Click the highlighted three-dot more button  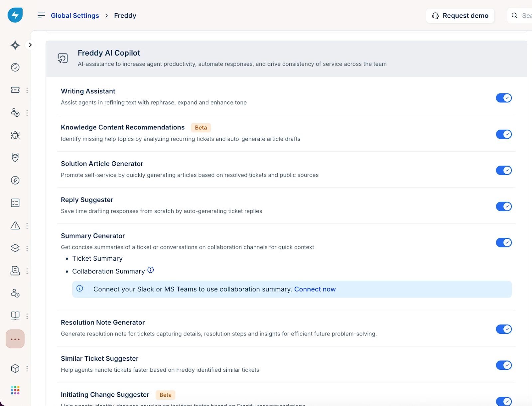[x=15, y=339]
